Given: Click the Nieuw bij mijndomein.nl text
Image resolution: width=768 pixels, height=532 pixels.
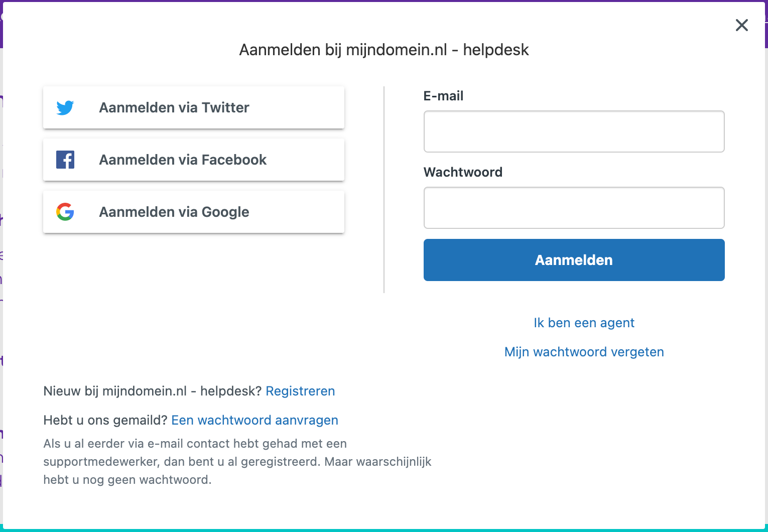Looking at the screenshot, I should pyautogui.click(x=153, y=391).
